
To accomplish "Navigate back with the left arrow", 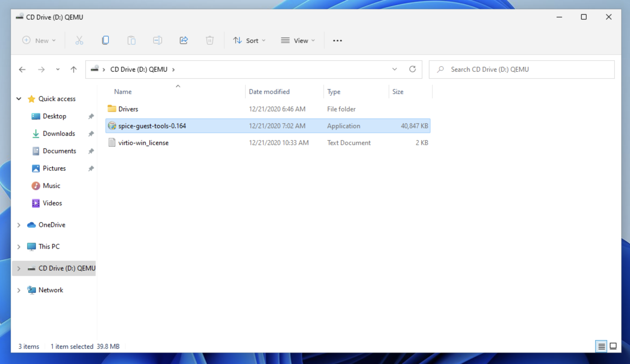I will point(22,70).
